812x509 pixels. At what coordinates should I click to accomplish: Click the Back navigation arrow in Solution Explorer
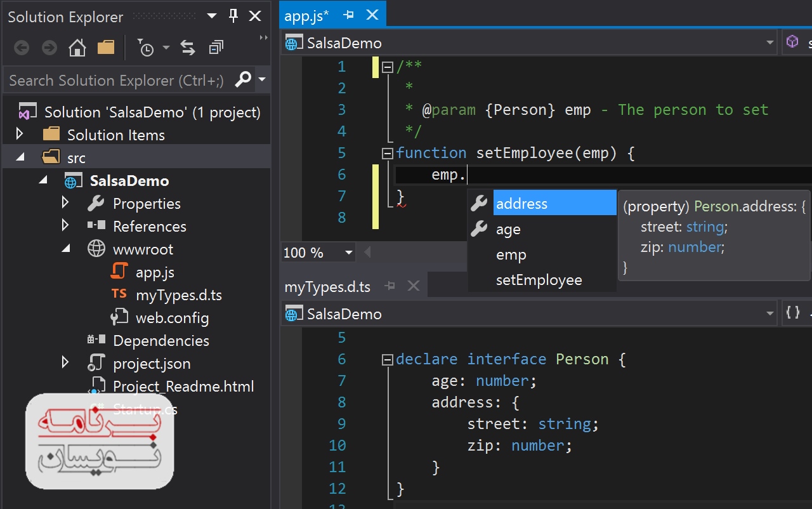click(x=22, y=48)
